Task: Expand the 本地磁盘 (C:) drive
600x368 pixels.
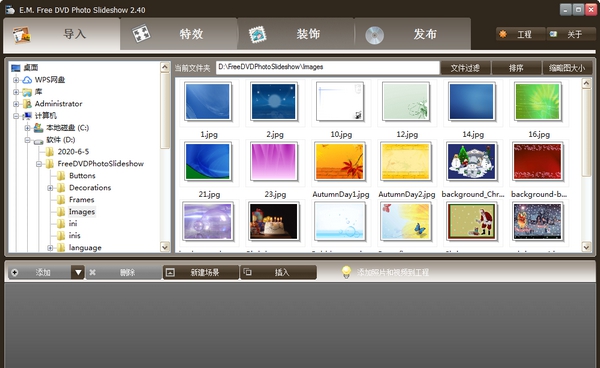Action: click(28, 128)
